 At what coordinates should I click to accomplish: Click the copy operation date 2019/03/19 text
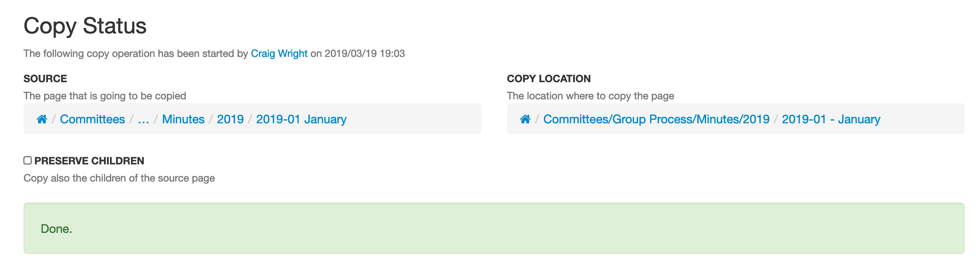[350, 54]
